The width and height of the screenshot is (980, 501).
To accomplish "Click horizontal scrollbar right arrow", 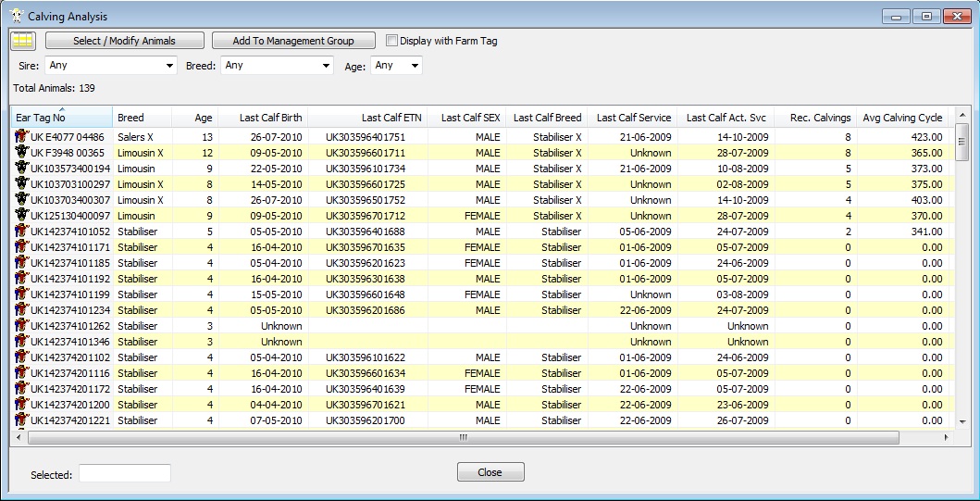I will click(x=947, y=437).
